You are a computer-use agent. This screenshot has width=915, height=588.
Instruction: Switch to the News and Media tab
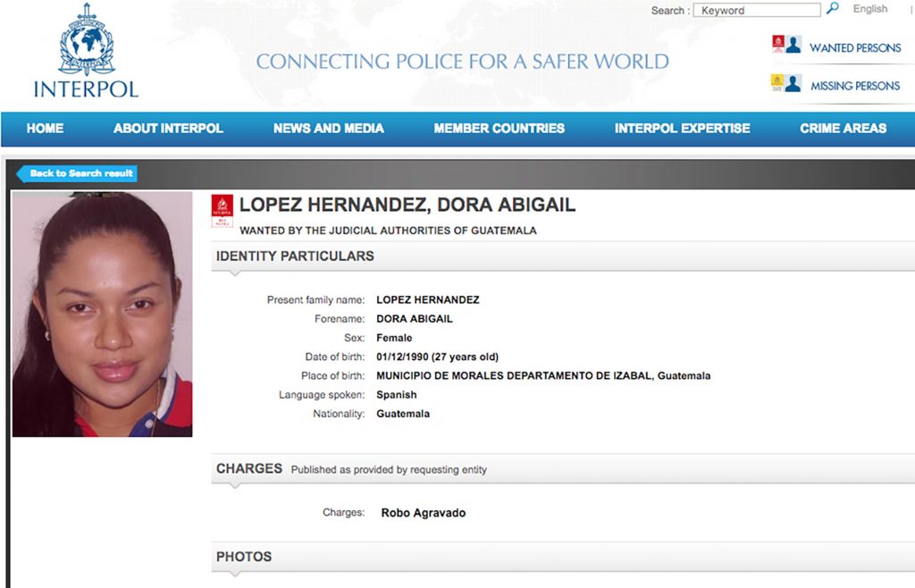pyautogui.click(x=328, y=129)
